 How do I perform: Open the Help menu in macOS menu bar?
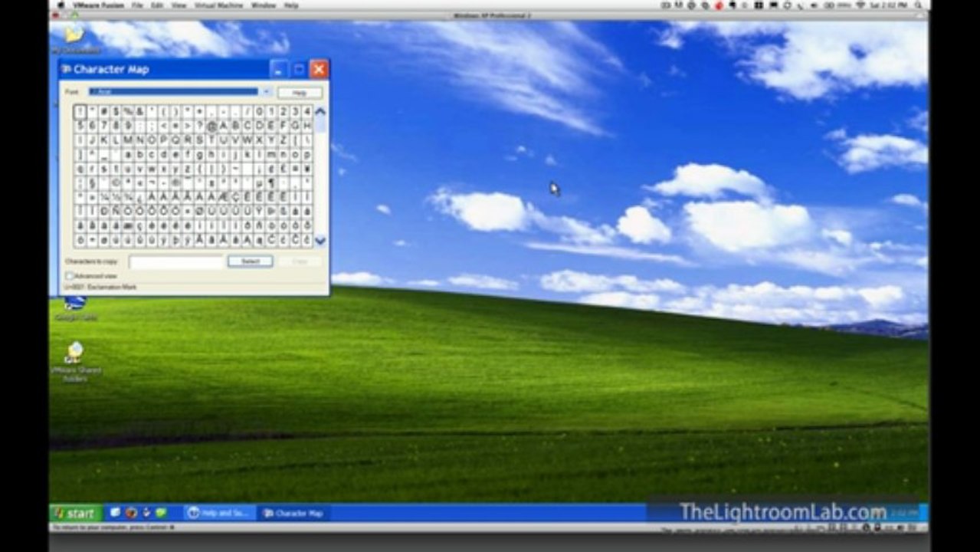291,5
